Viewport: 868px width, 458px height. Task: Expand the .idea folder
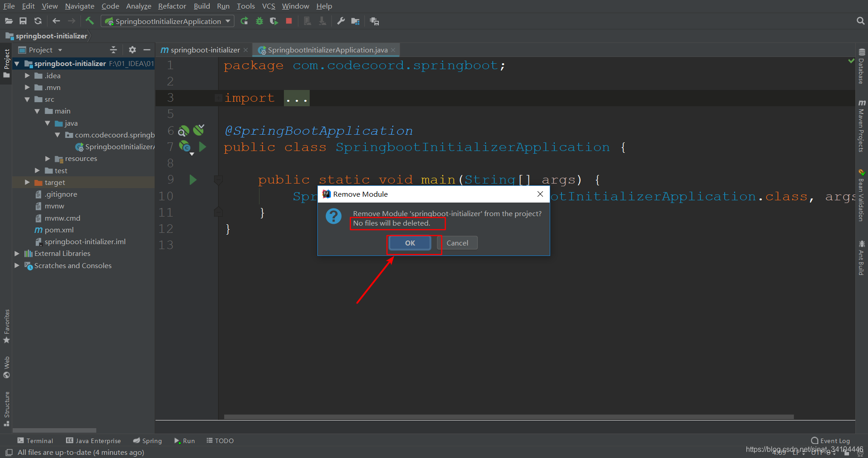[27, 76]
